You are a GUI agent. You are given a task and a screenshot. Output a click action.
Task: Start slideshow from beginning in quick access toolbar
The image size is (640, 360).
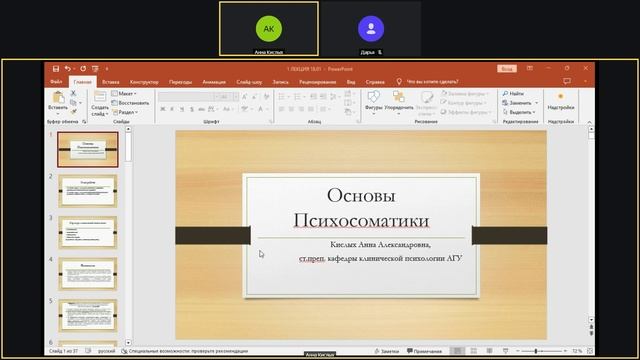click(x=95, y=69)
